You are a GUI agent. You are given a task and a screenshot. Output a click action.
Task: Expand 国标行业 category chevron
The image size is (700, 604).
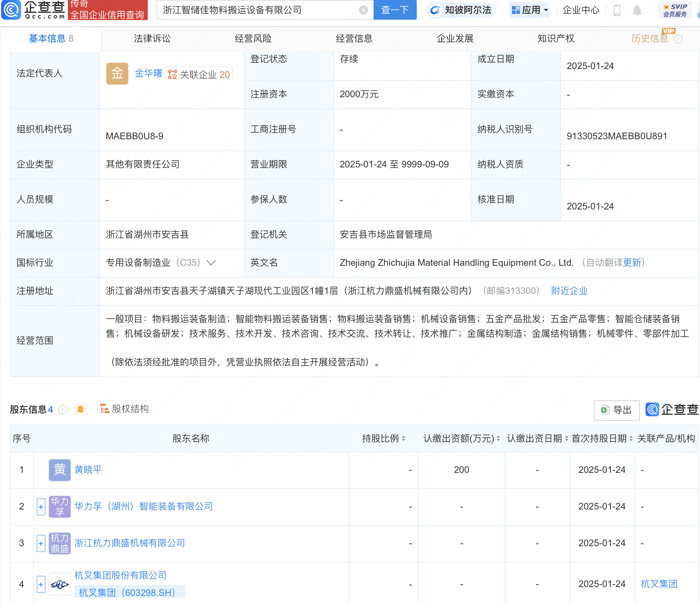click(x=211, y=263)
